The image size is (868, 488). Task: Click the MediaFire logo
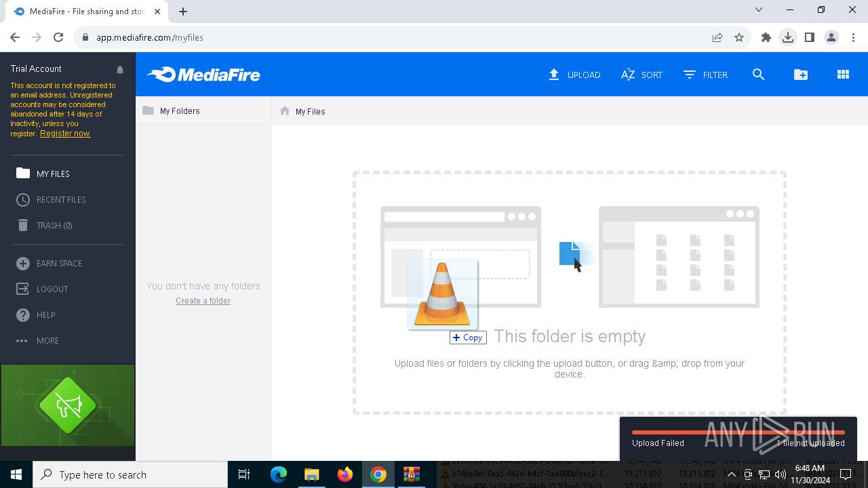coord(204,75)
